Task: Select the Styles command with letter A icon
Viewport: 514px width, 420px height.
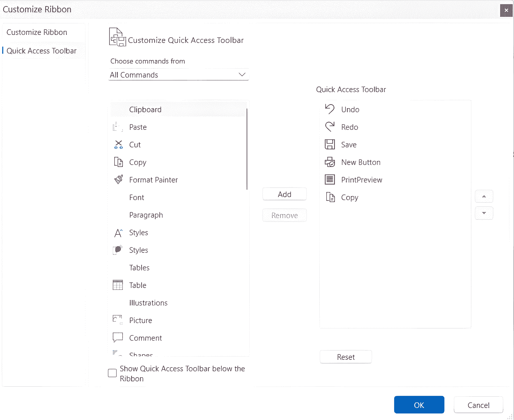Action: tap(118, 233)
